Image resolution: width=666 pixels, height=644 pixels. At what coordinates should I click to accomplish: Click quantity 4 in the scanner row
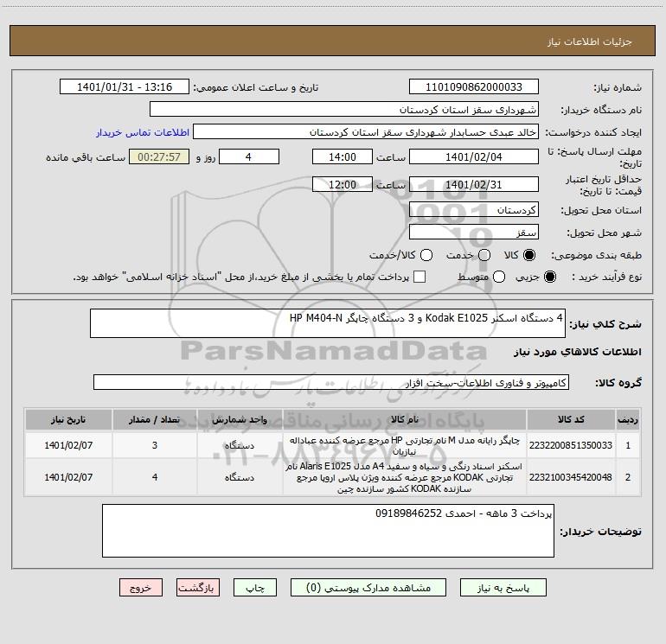coord(155,477)
